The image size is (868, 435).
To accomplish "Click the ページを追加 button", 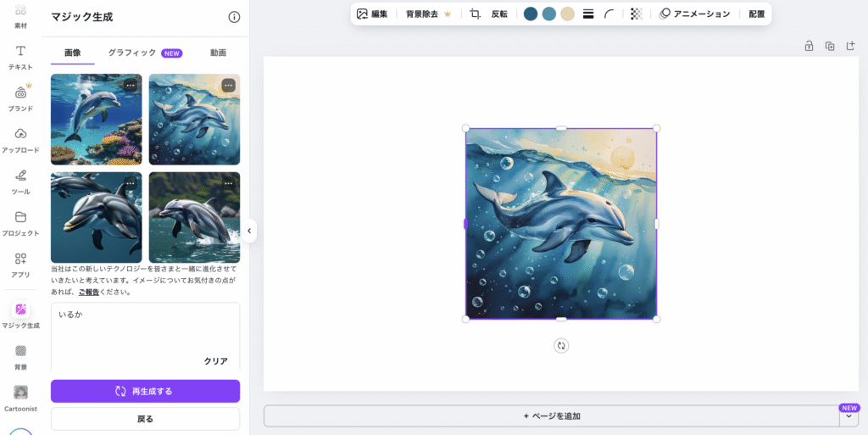I will [551, 416].
